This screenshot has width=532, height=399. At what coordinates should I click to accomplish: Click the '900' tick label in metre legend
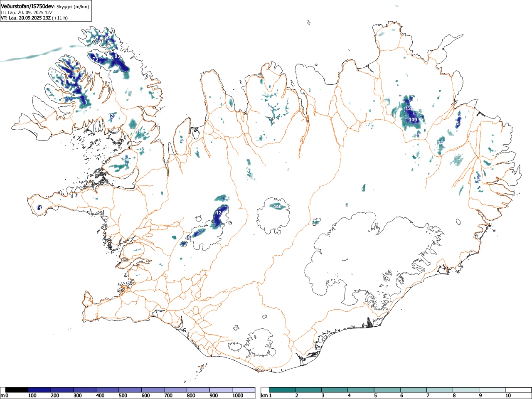point(214,396)
